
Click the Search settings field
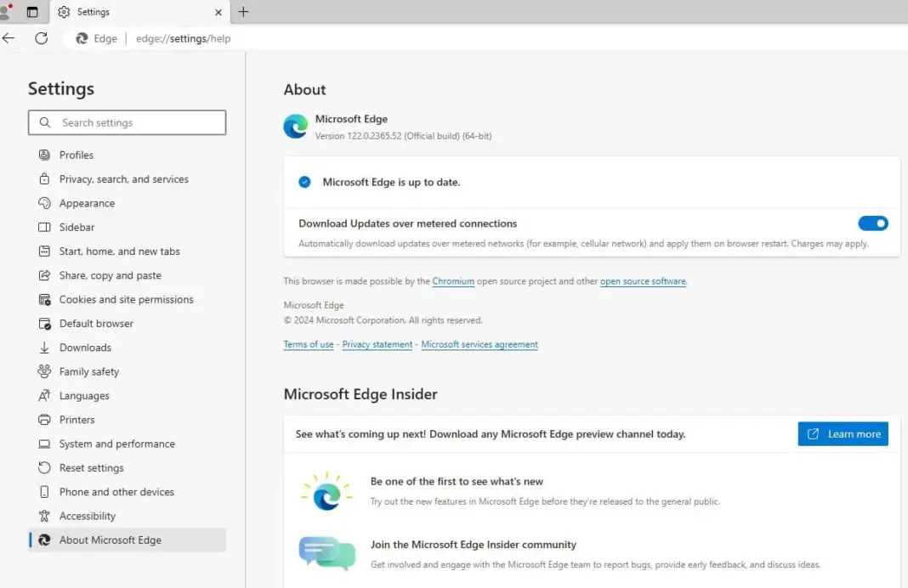128,122
